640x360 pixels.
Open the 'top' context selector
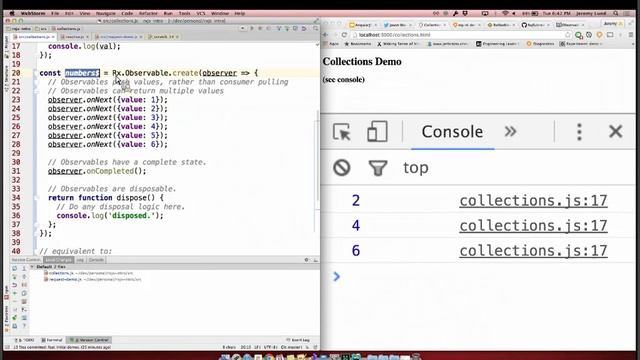416,168
